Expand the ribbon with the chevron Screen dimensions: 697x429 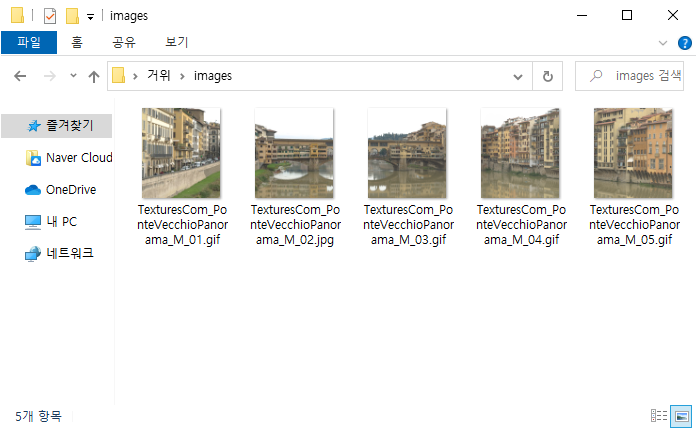(x=663, y=43)
